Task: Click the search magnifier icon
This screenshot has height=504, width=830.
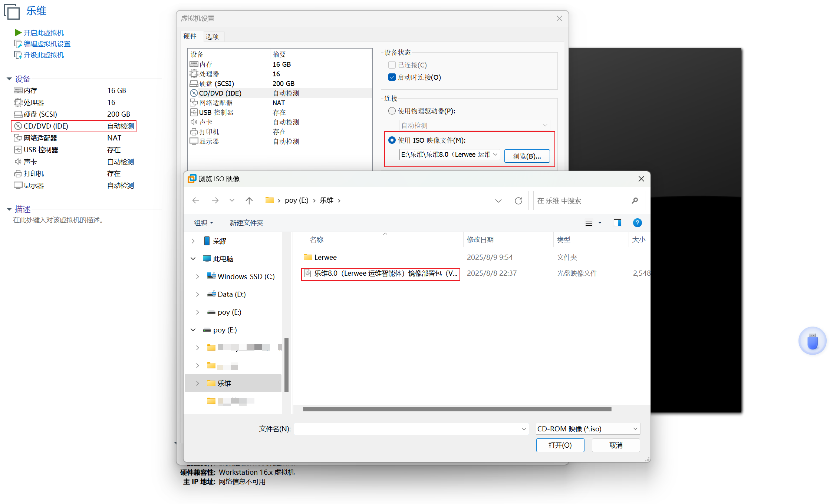Action: [x=635, y=200]
